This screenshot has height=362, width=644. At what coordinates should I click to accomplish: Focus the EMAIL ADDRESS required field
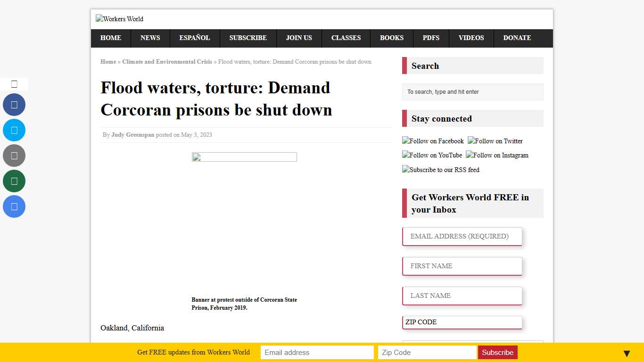(x=462, y=236)
